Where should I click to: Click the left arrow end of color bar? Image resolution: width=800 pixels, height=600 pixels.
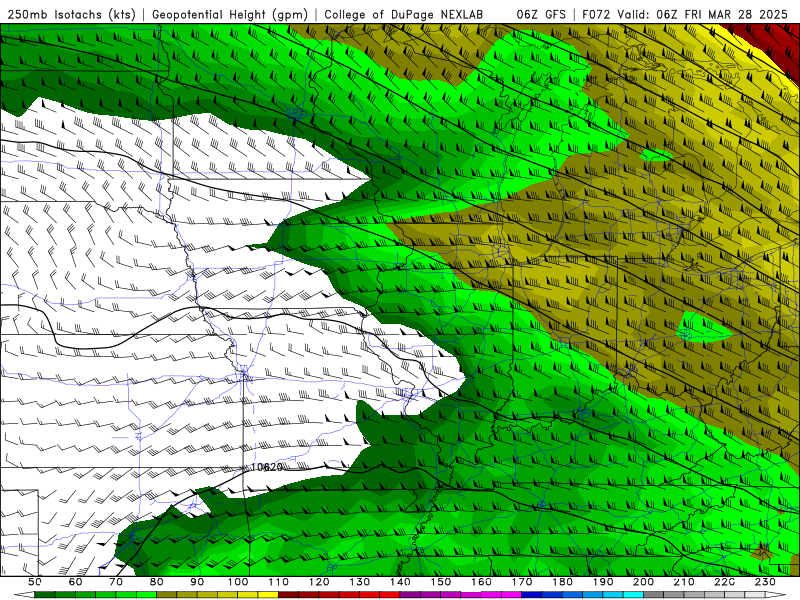click(24, 595)
